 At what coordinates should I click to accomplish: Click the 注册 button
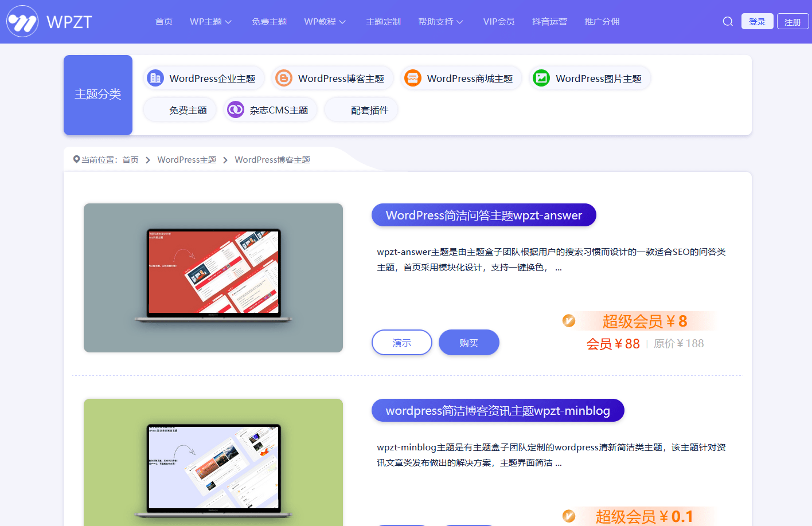(x=793, y=21)
